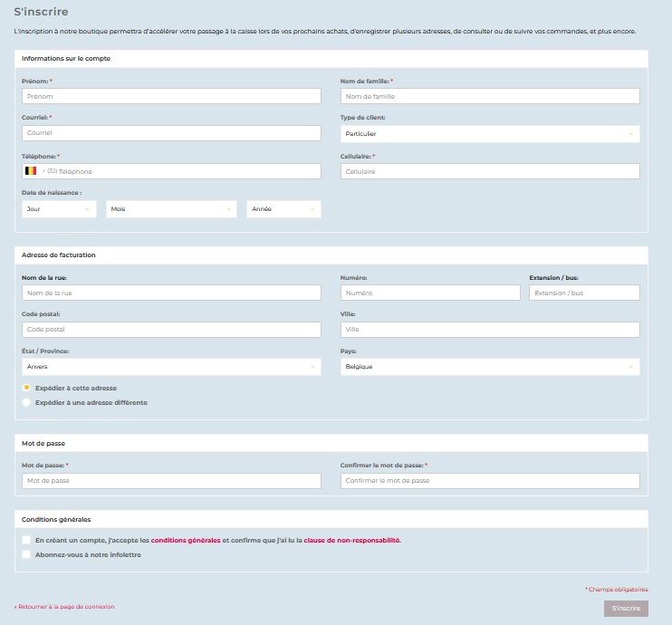Check the conditions générales acceptance box
Screen dimensions: 672x625
point(27,540)
